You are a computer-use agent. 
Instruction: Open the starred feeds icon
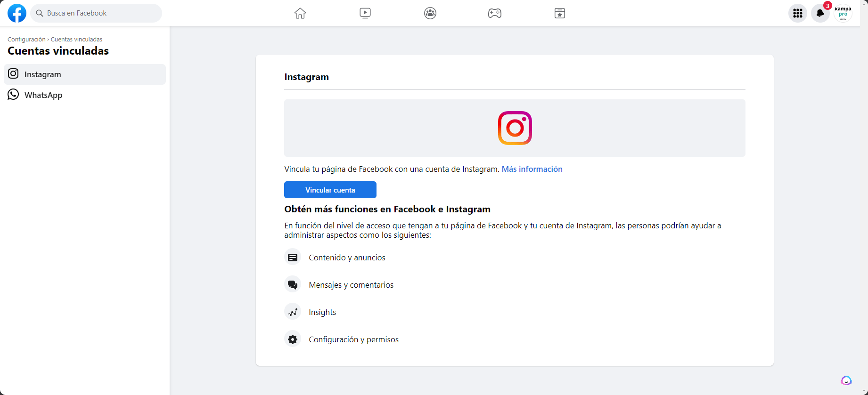pos(560,13)
